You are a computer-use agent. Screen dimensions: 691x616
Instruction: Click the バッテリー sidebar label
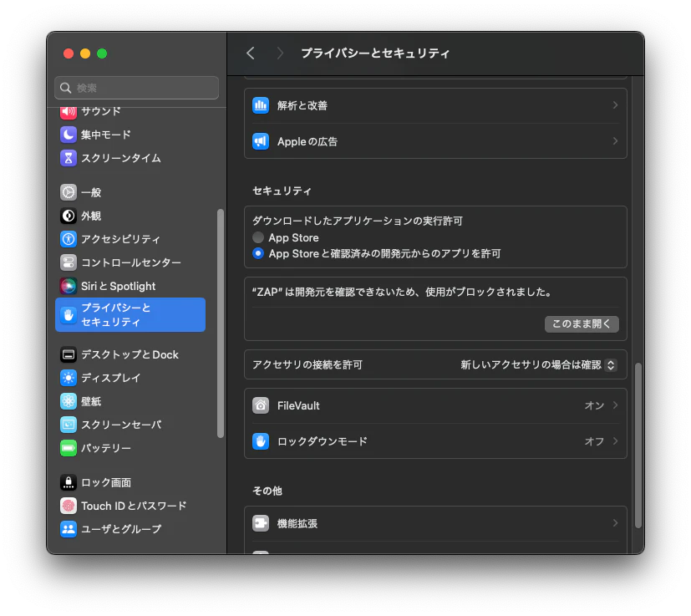[106, 448]
